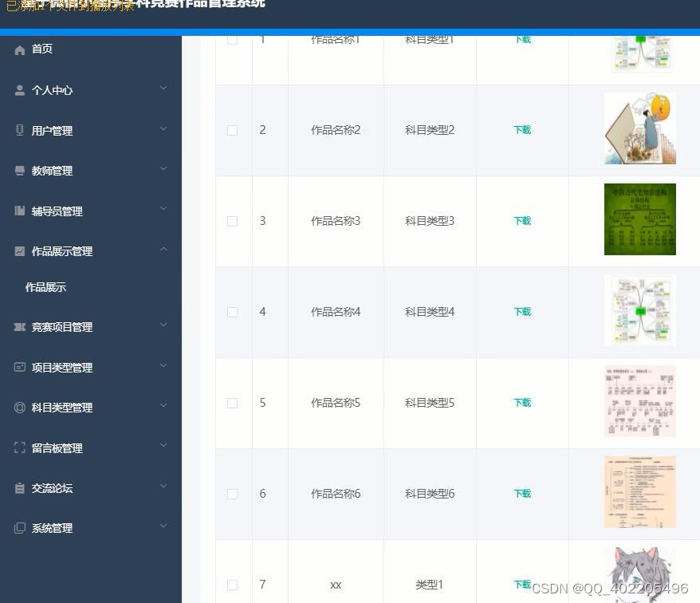The image size is (700, 603).
Task: Tick the checkbox for row 2 作品名称2
Action: (232, 130)
